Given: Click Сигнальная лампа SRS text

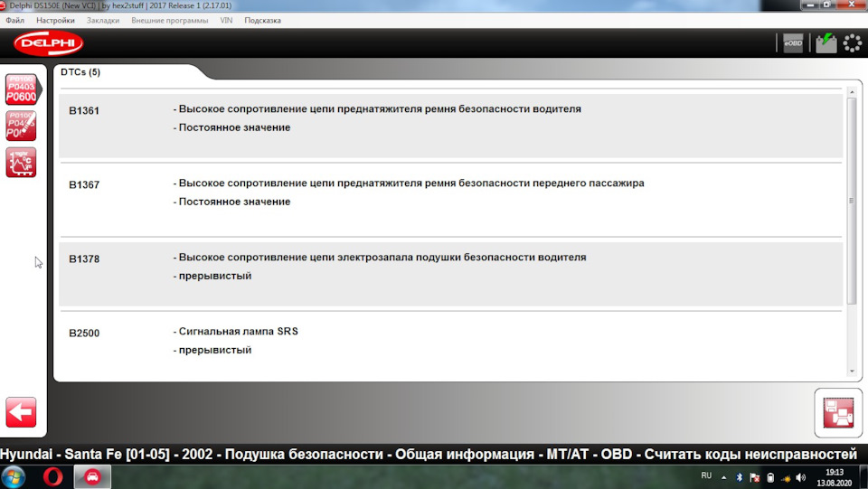Looking at the screenshot, I should (x=236, y=332).
